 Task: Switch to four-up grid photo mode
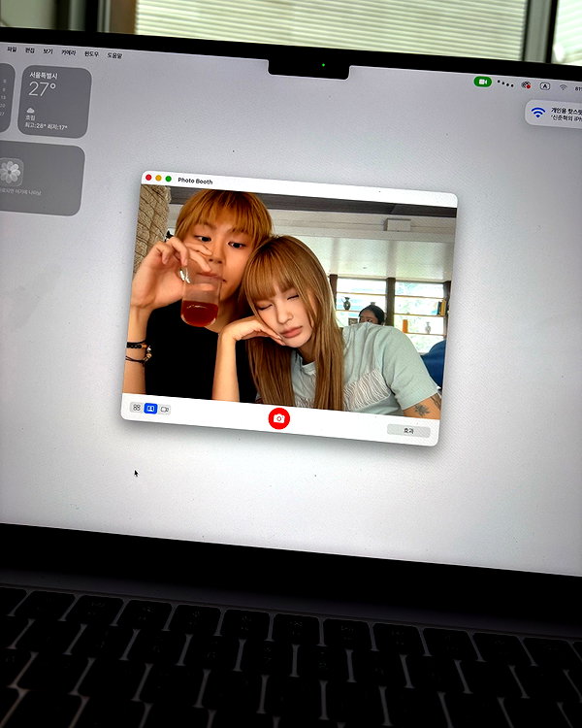click(x=137, y=407)
